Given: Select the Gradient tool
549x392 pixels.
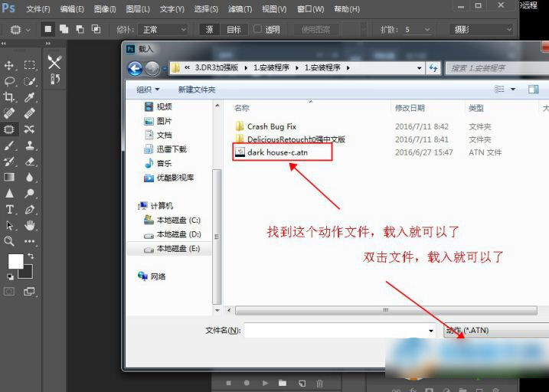Looking at the screenshot, I should pos(8,177).
